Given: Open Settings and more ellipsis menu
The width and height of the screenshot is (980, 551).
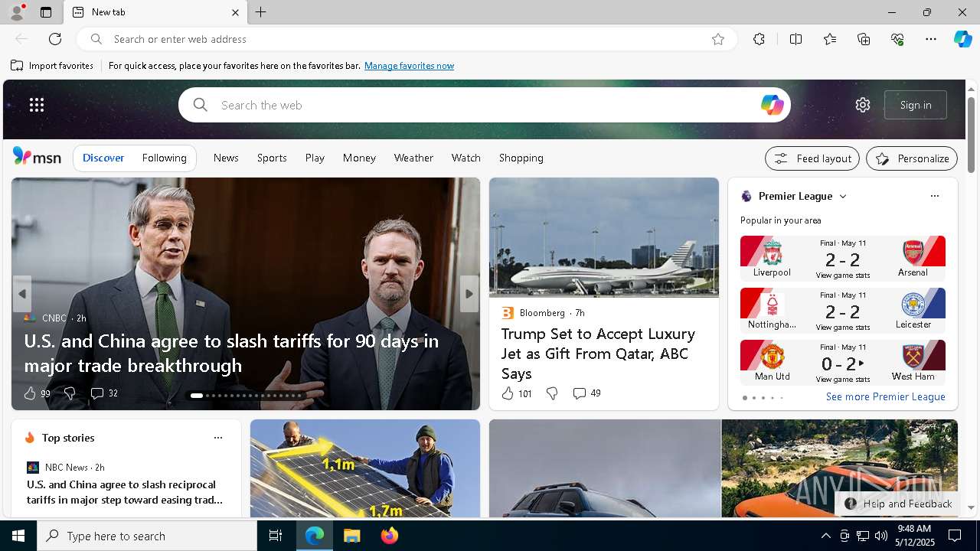Looking at the screenshot, I should click(931, 39).
